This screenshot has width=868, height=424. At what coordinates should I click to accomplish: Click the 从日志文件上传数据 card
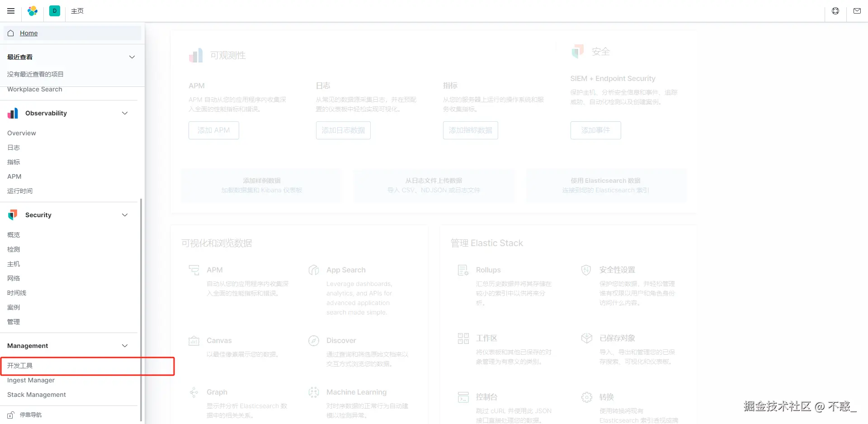[434, 186]
